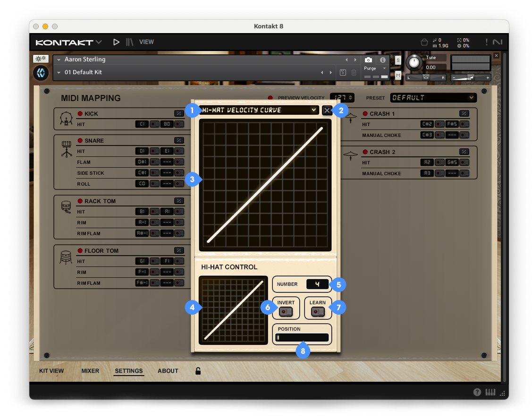Open the Floor Tom velocity curve icon
532x420 pixels.
(x=179, y=250)
